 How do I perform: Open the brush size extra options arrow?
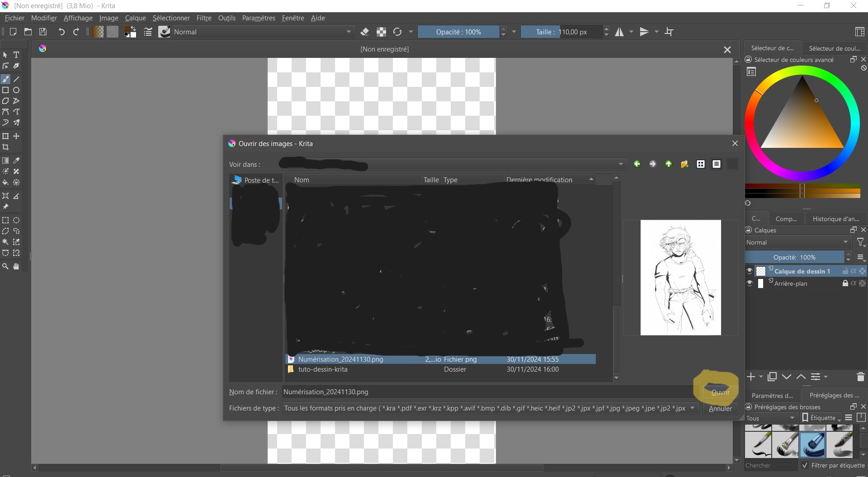[x=514, y=32]
